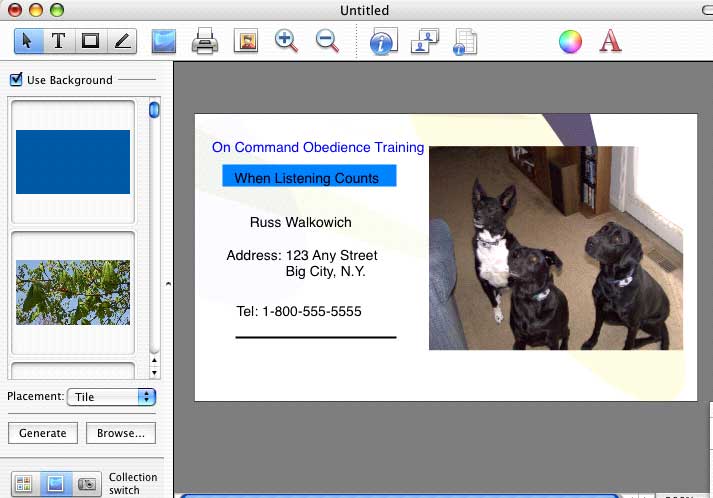This screenshot has width=713, height=498.
Task: Choose the leafy tree background thumbnail
Action: point(73,292)
